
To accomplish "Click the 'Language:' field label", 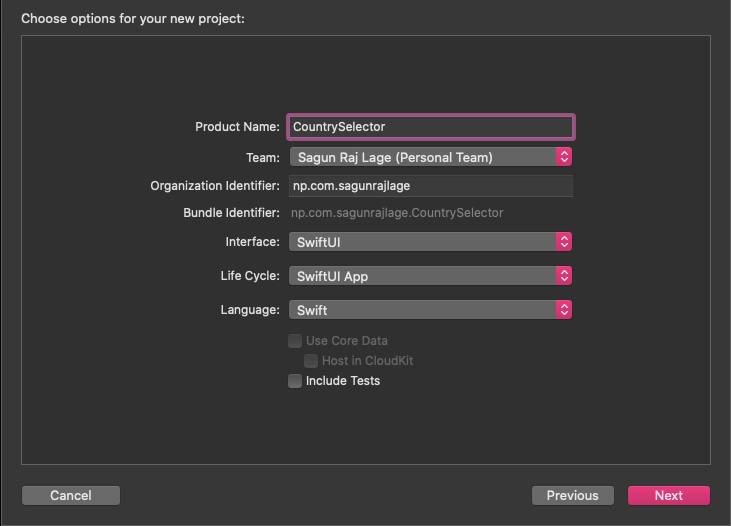I will [250, 310].
